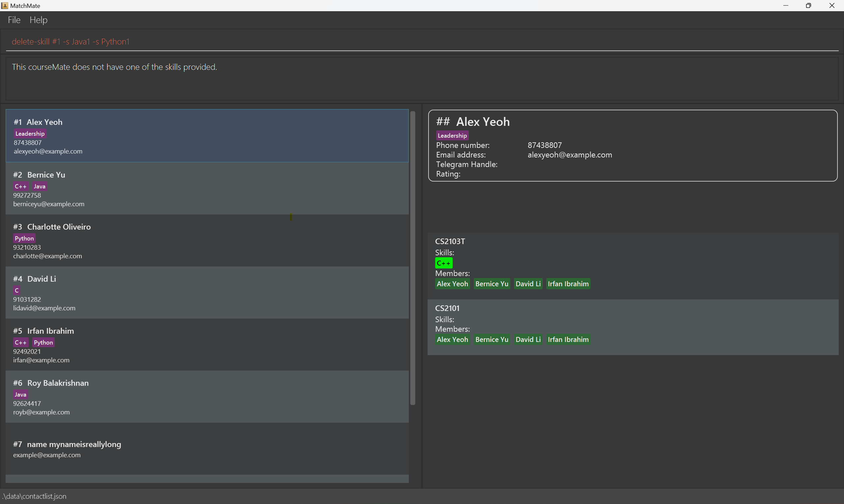Click Leadership tag in the detail panel
Image resolution: width=844 pixels, height=504 pixels.
pyautogui.click(x=452, y=135)
